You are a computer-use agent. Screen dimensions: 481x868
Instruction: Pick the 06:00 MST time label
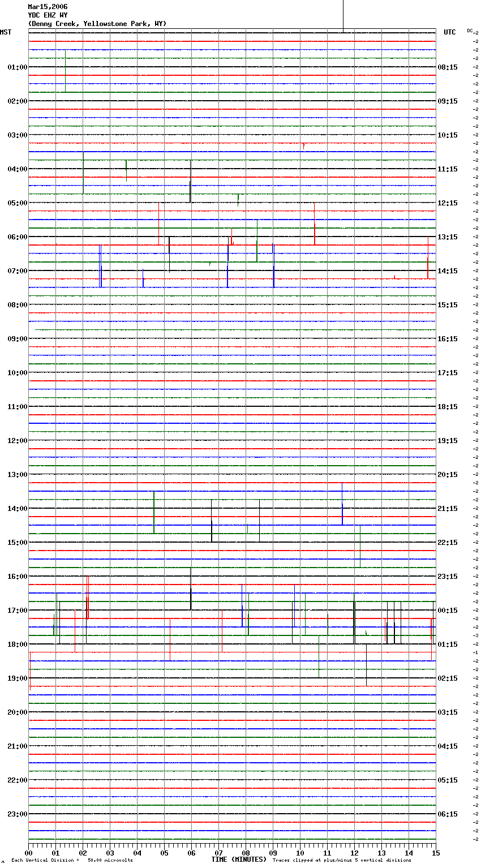coord(18,237)
